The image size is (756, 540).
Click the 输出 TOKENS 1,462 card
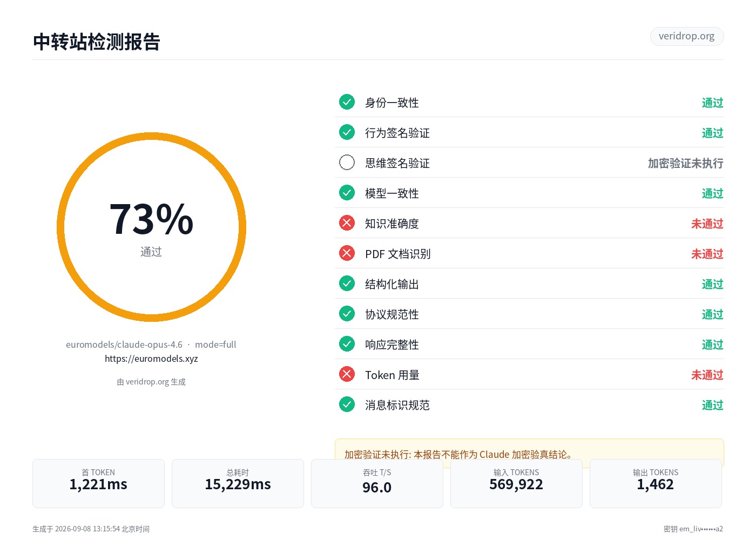656,483
